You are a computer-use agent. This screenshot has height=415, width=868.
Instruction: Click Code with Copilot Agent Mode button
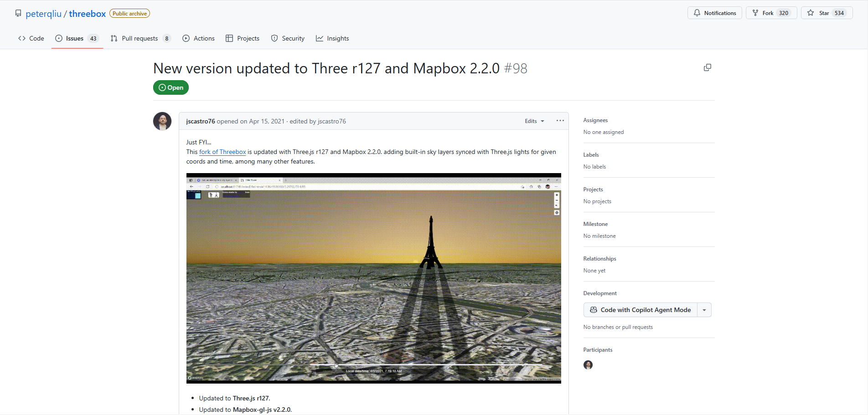tap(641, 310)
